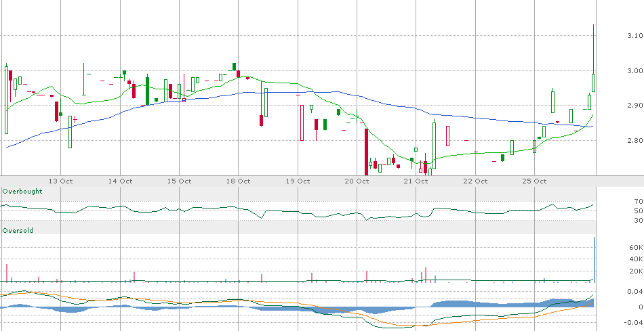This screenshot has width=644, height=331.
Task: Click the tall blue volume spike bar
Action: click(595, 260)
